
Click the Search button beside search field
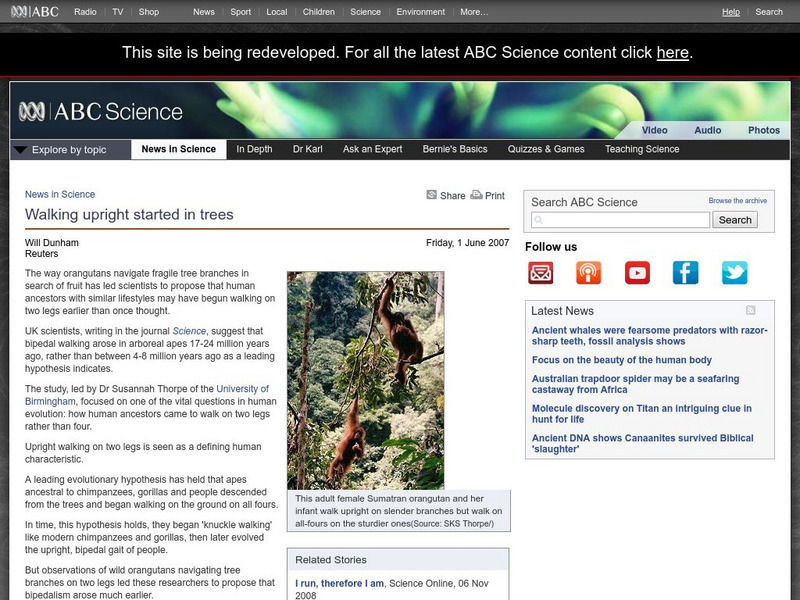click(735, 220)
